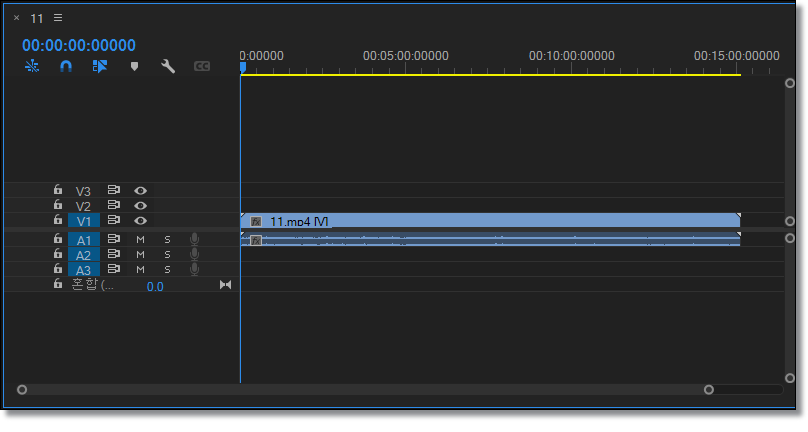Toggle sync lock for A3

[x=114, y=269]
